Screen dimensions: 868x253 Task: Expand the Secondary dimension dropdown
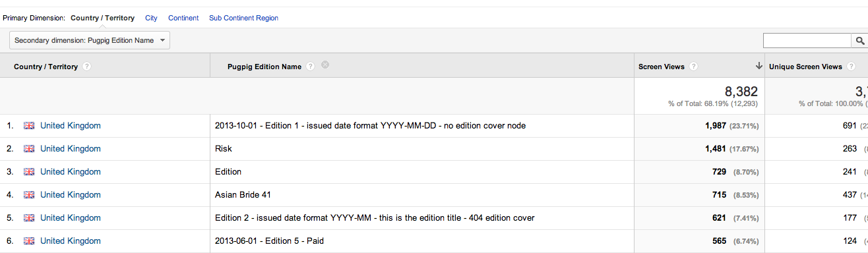tap(90, 40)
